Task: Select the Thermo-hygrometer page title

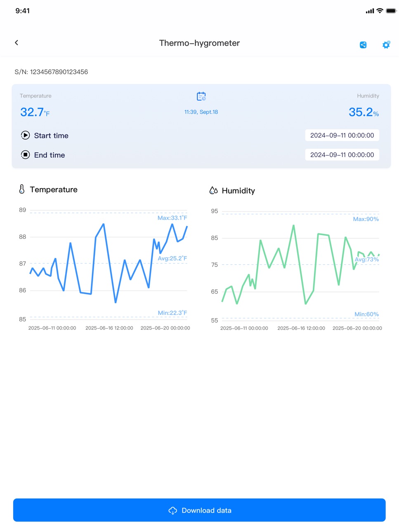Action: tap(199, 43)
